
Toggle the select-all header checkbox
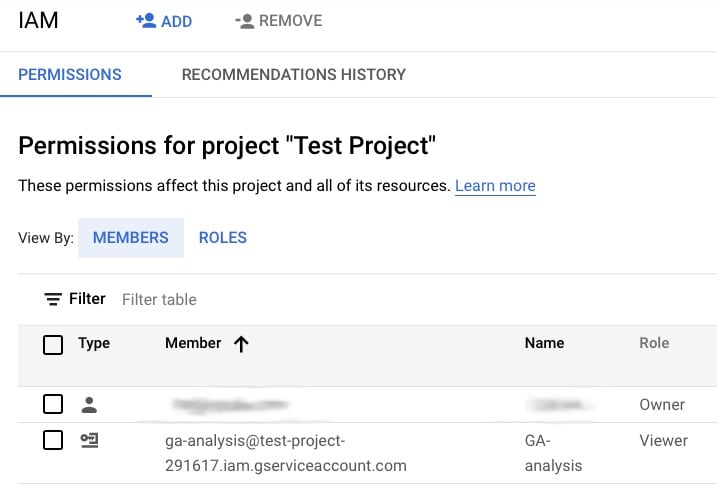pos(53,345)
